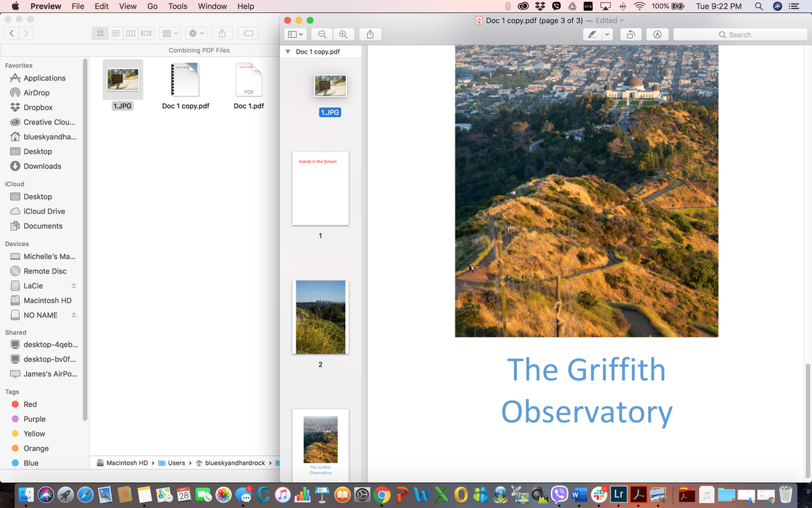Open Trash in the Dock
This screenshot has height=508, width=812.
click(x=786, y=495)
